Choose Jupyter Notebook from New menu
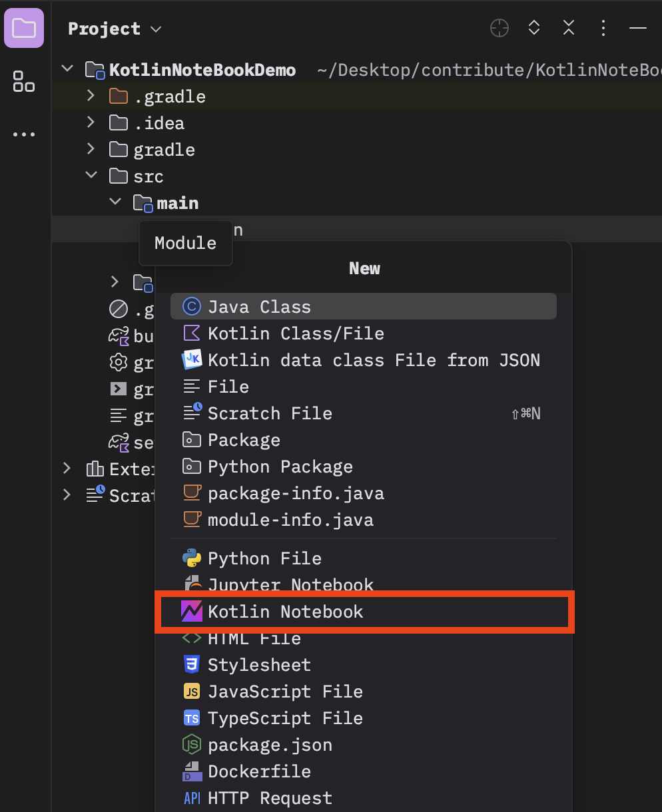This screenshot has width=662, height=812. 364,583
